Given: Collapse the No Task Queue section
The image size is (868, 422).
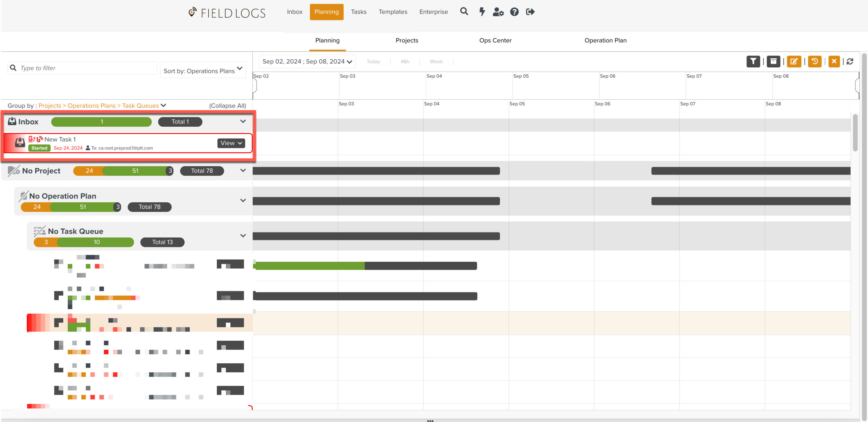Looking at the screenshot, I should tap(243, 236).
